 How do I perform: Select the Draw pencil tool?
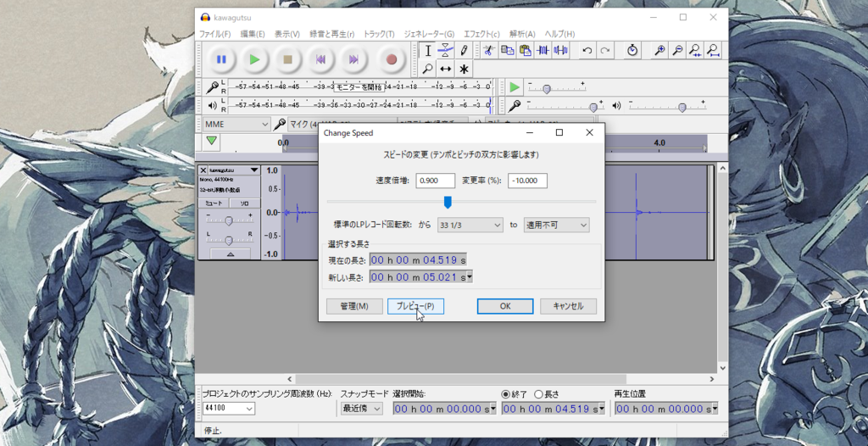(464, 50)
